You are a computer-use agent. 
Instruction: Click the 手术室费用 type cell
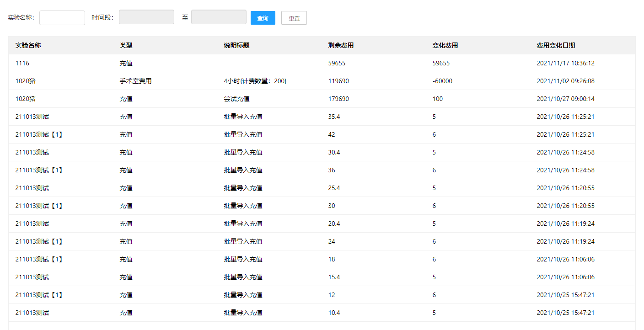click(135, 81)
